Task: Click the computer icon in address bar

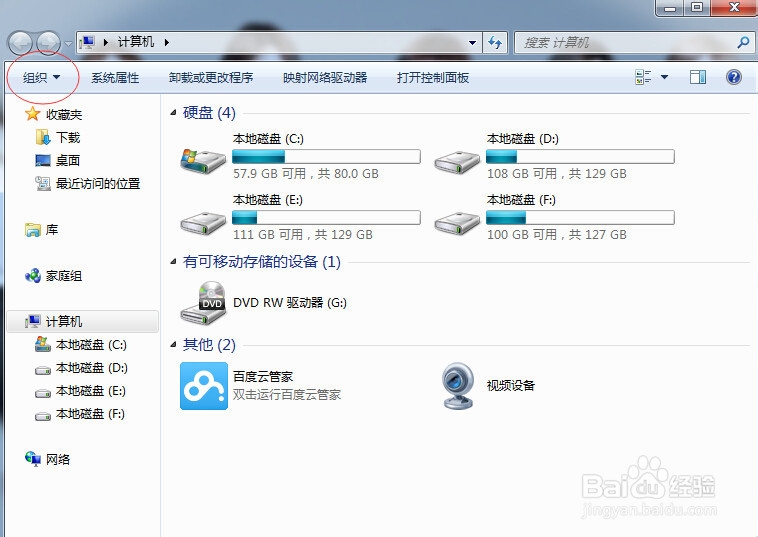Action: pyautogui.click(x=87, y=43)
